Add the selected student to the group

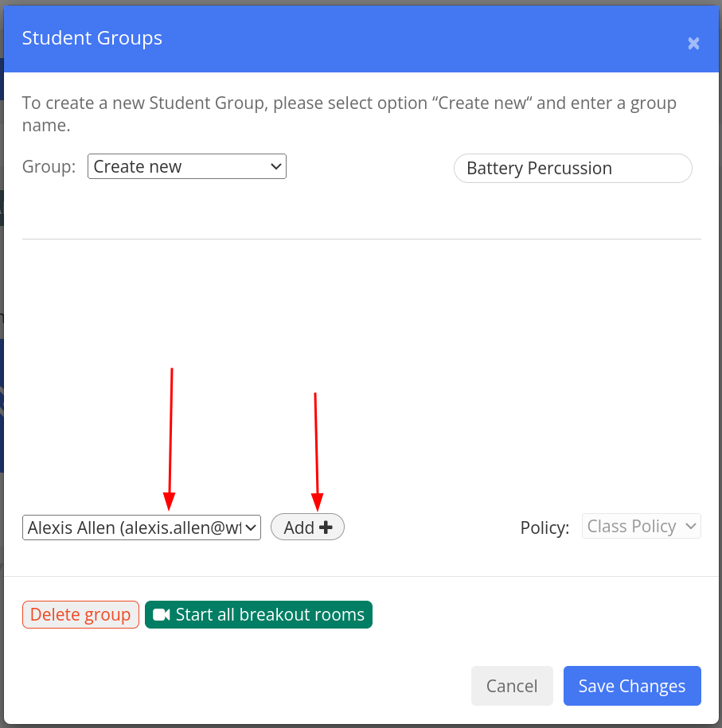[x=307, y=527]
